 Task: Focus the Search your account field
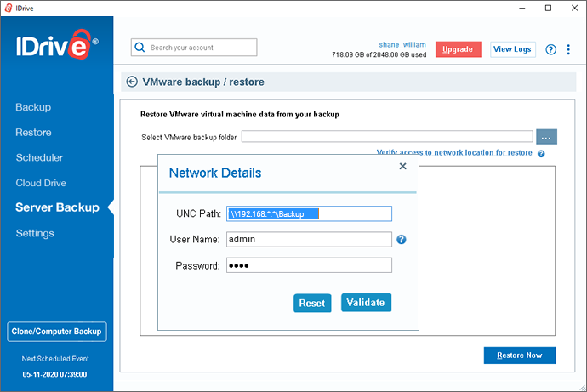194,48
